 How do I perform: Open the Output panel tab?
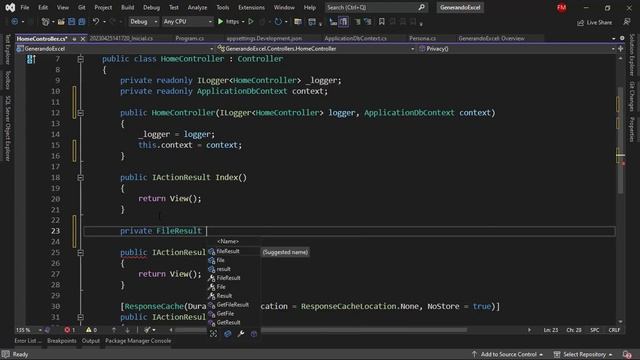point(90,341)
